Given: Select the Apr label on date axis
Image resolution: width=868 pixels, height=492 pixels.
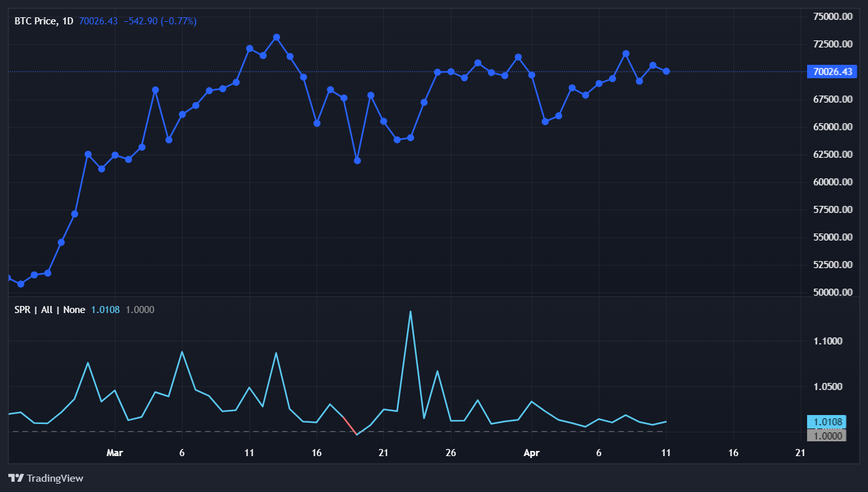Looking at the screenshot, I should (531, 453).
